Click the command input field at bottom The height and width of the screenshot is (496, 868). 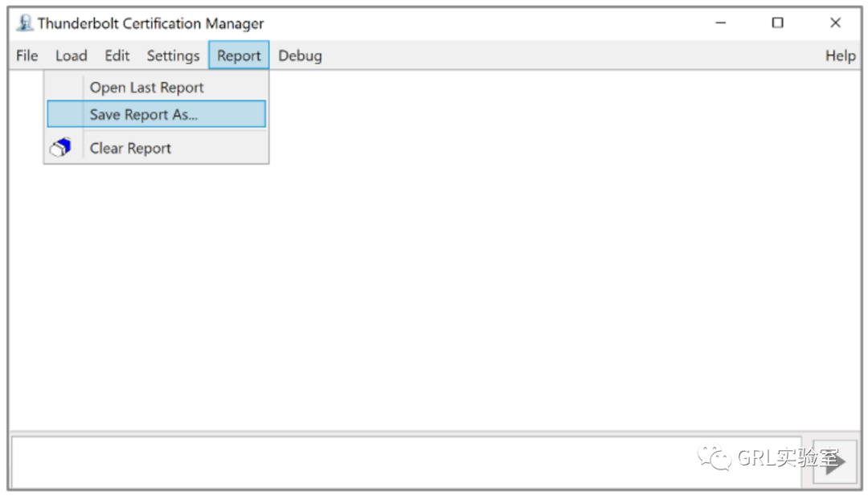tap(407, 462)
